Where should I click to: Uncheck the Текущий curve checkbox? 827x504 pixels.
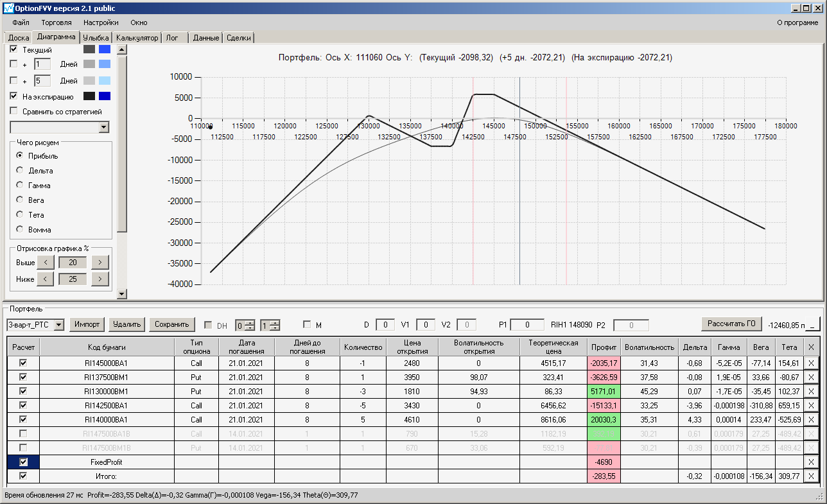click(14, 49)
